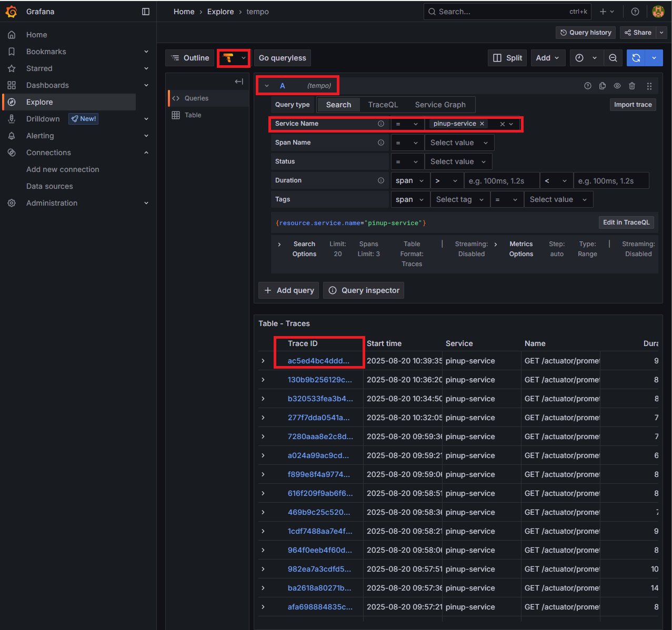Click the Home sidebar icon
Screen dimensions: 672x630
tap(12, 35)
